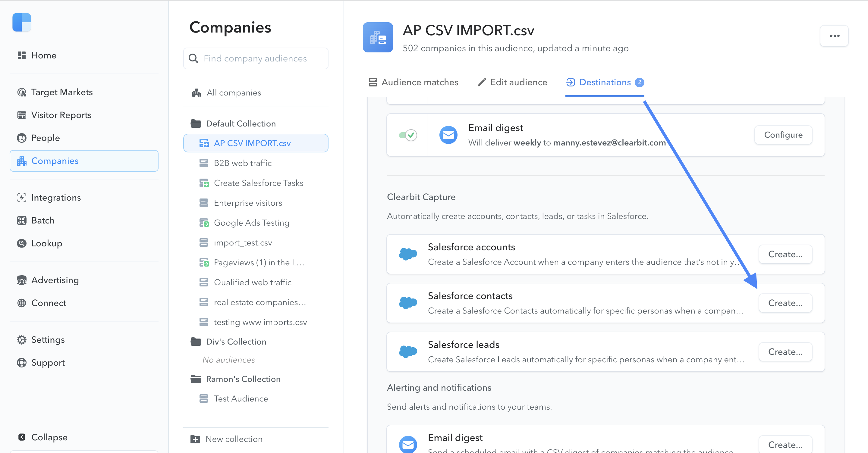Click the Destinations count badge
This screenshot has width=868, height=453.
point(639,82)
